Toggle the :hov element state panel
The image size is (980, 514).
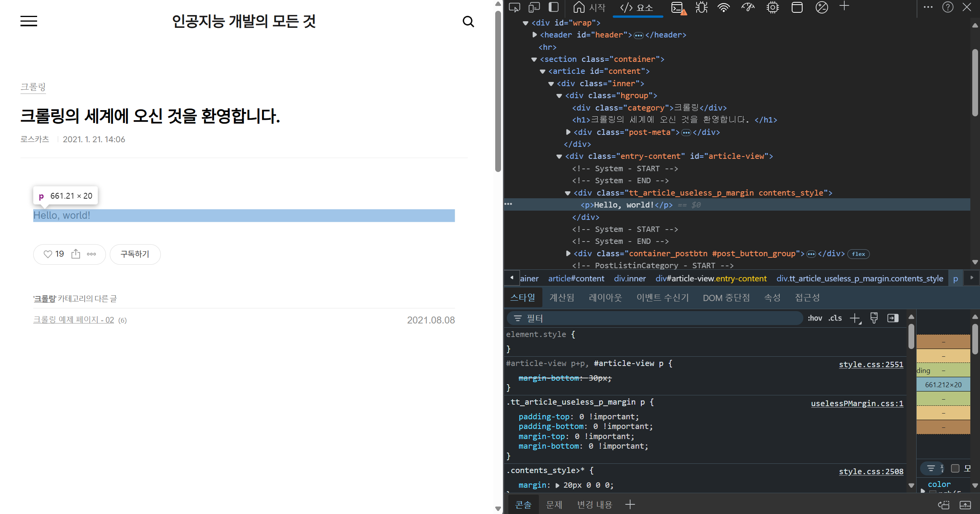point(815,318)
